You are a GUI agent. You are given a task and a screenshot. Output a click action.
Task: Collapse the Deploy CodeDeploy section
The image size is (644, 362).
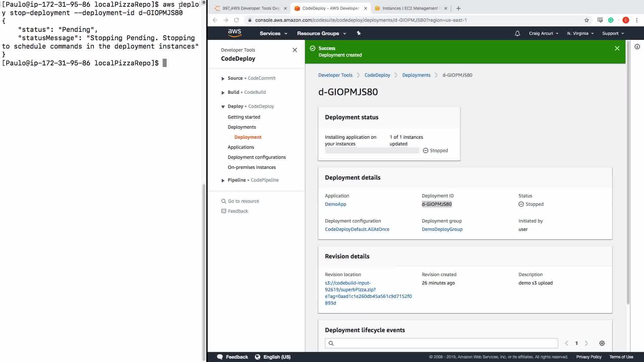pos(223,107)
